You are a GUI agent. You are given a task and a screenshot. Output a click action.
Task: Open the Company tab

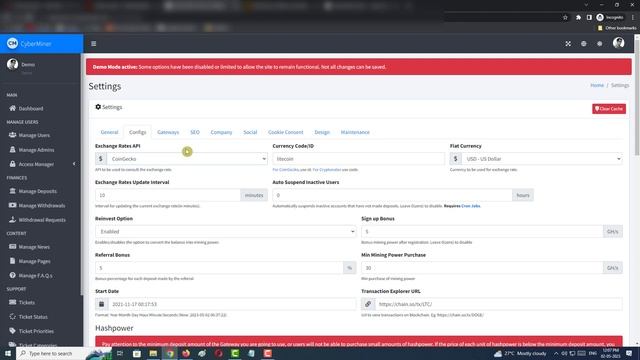point(221,132)
